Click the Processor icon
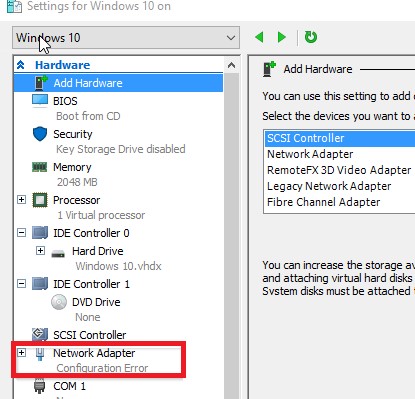 coord(40,200)
